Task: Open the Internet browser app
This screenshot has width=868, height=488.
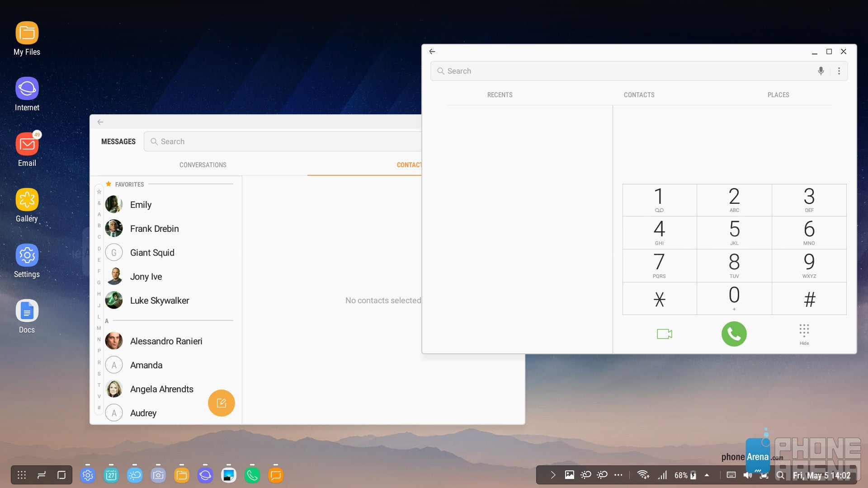Action: 26,92
